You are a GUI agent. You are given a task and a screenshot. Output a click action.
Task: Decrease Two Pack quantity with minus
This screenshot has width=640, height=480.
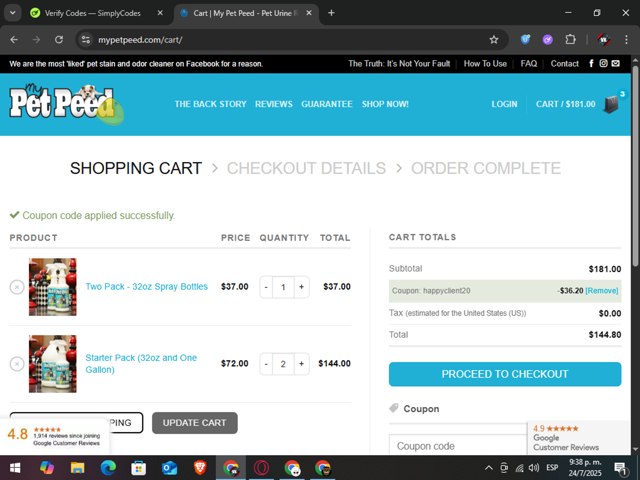click(266, 287)
